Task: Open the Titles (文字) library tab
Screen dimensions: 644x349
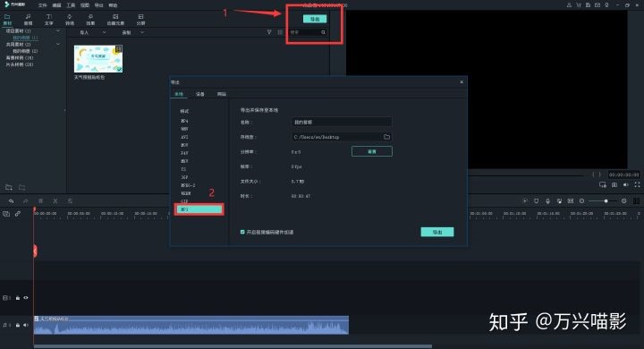Action: (x=48, y=20)
